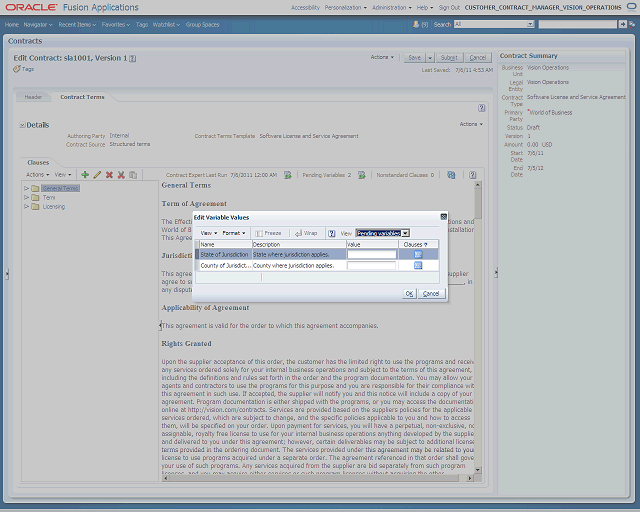Select the Clauses sub-tab
This screenshot has height=512, width=640.
38,163
